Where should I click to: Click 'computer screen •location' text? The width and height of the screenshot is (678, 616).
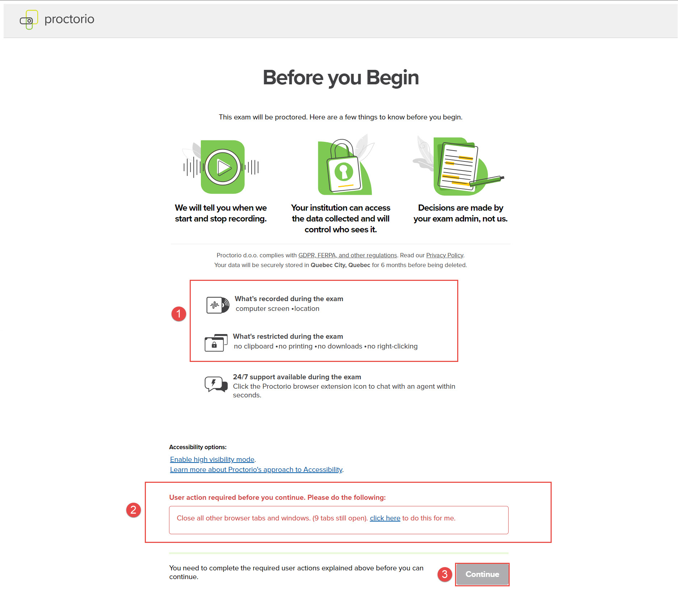pyautogui.click(x=277, y=308)
